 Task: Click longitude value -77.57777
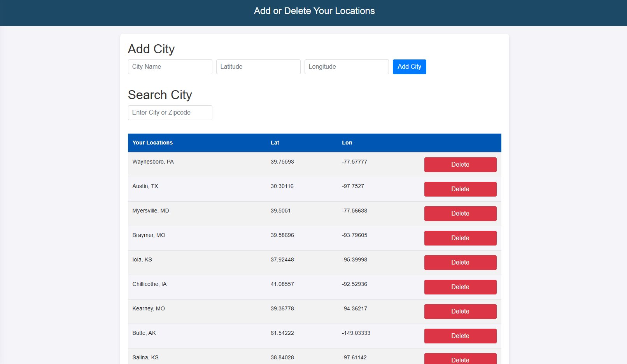point(355,162)
